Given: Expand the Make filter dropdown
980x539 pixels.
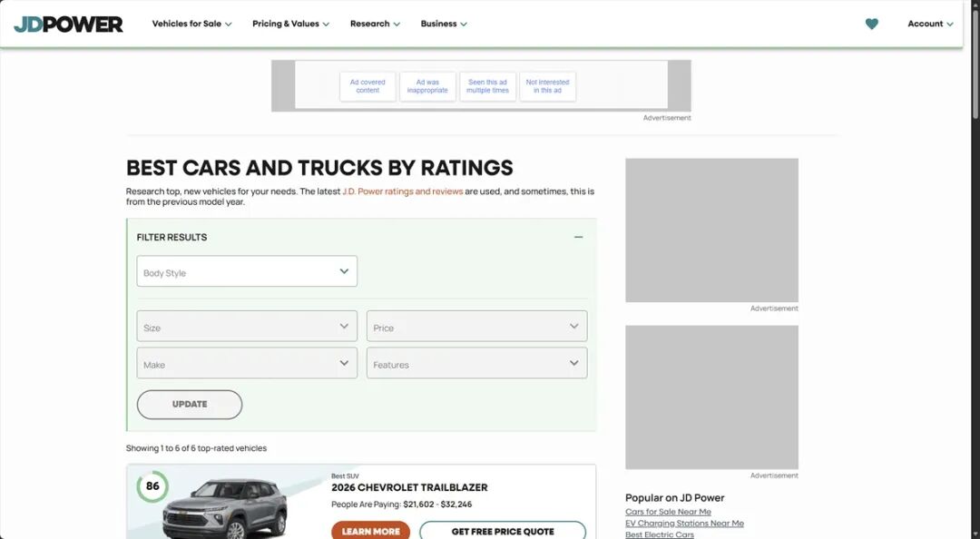Looking at the screenshot, I should tap(247, 363).
